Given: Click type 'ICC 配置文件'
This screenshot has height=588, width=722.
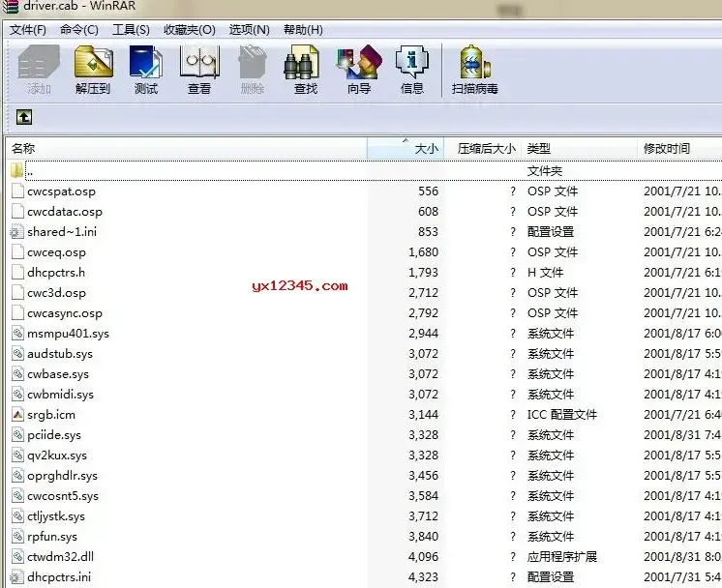Looking at the screenshot, I should click(x=561, y=415).
